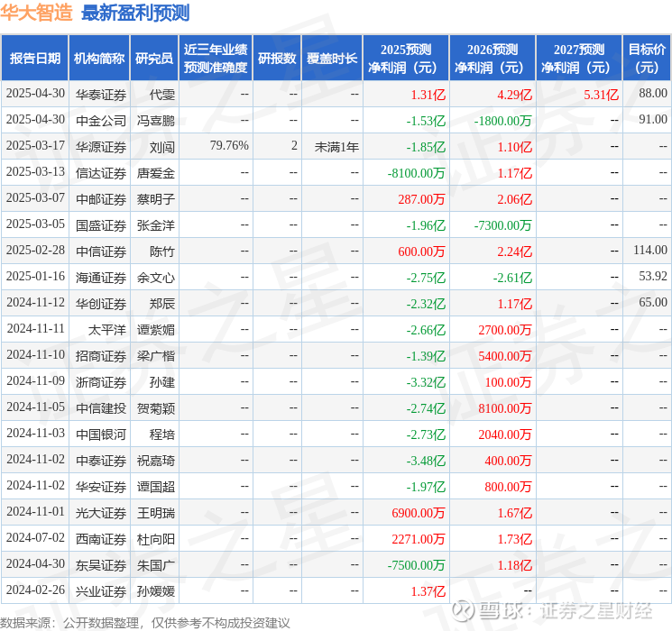Viewport: 672px width, 631px height.
Task: Select the 东吴证券 institution cell
Action: tap(101, 565)
